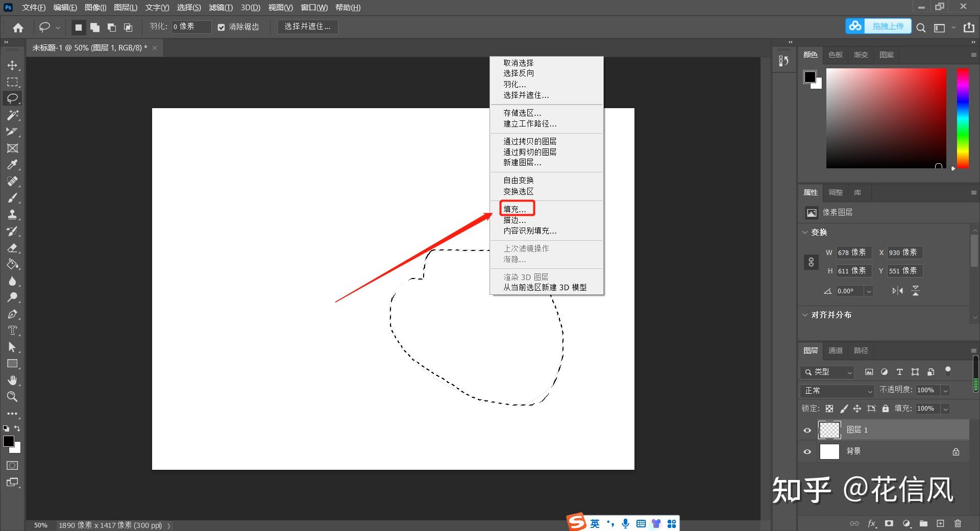The image size is (980, 531).
Task: Select the Brush tool
Action: [x=12, y=198]
